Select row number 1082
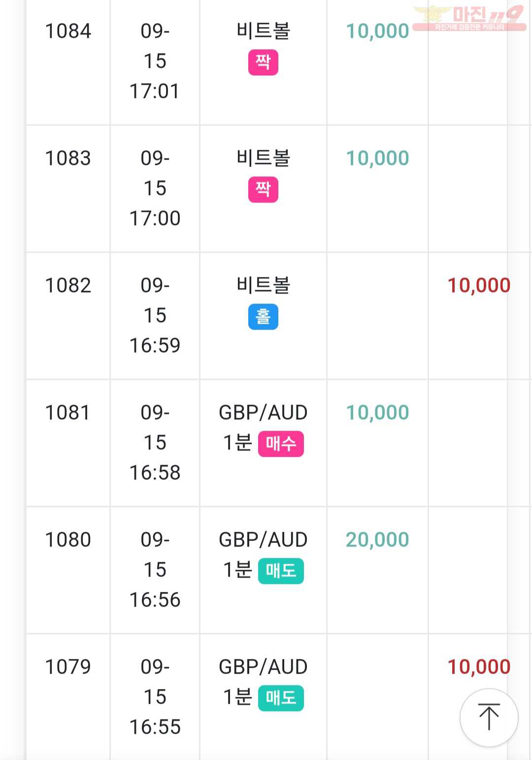Image resolution: width=532 pixels, height=760 pixels. [x=68, y=285]
